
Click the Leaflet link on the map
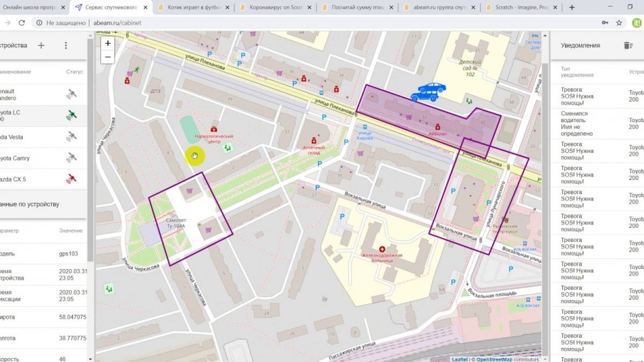[459, 359]
